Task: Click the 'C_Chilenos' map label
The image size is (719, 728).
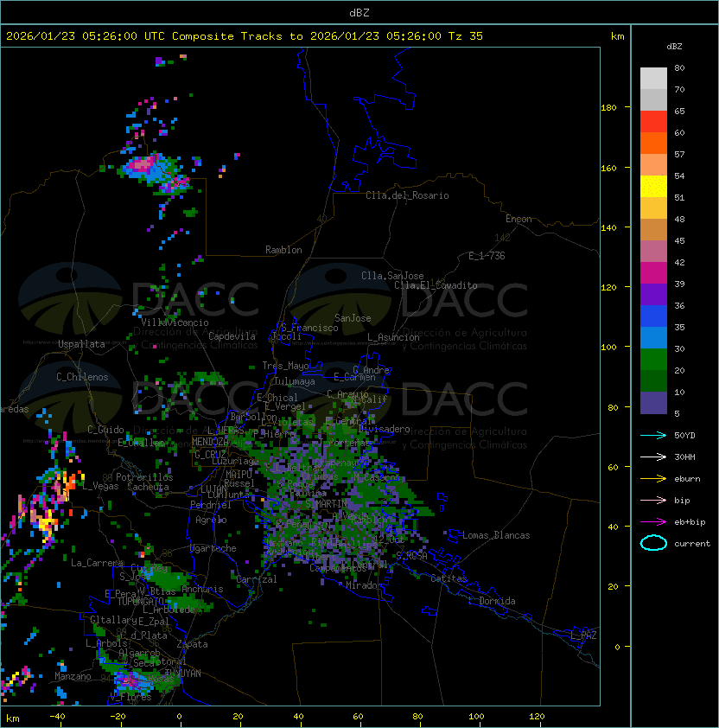Action: [x=82, y=377]
